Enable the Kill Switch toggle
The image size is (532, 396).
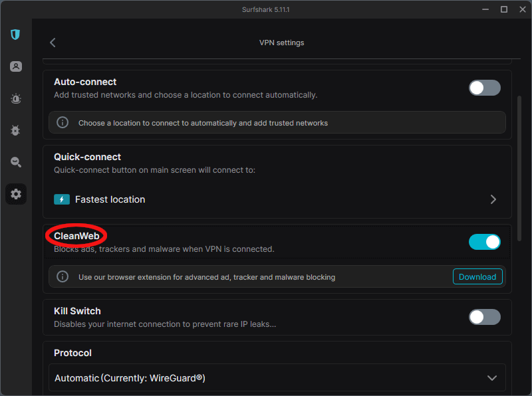(485, 317)
